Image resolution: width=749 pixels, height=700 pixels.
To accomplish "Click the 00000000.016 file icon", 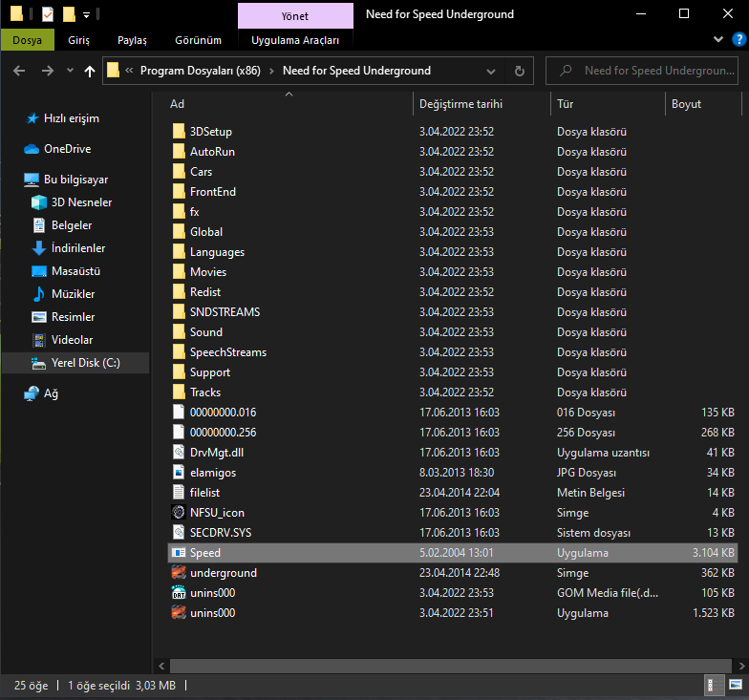I will [179, 413].
